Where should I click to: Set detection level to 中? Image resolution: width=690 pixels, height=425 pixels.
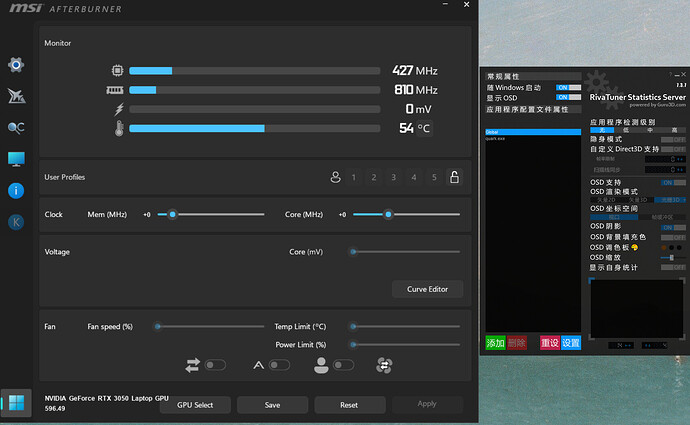650,130
